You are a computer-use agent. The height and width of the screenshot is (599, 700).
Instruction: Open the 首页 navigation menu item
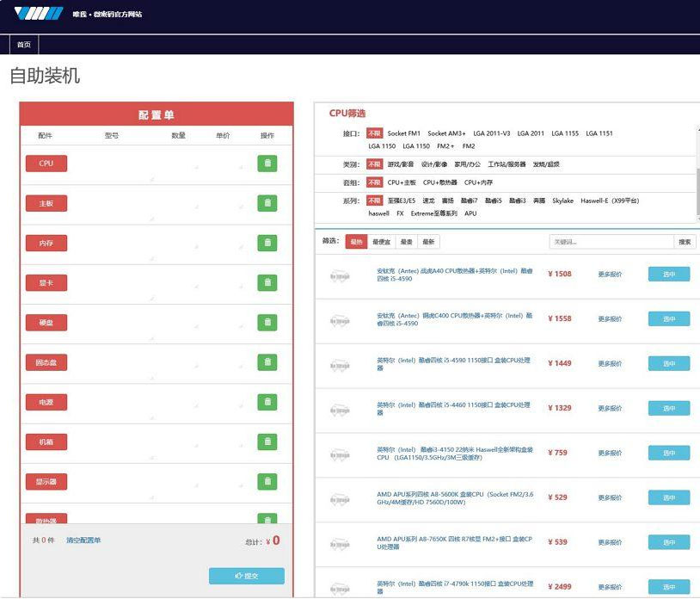[24, 45]
